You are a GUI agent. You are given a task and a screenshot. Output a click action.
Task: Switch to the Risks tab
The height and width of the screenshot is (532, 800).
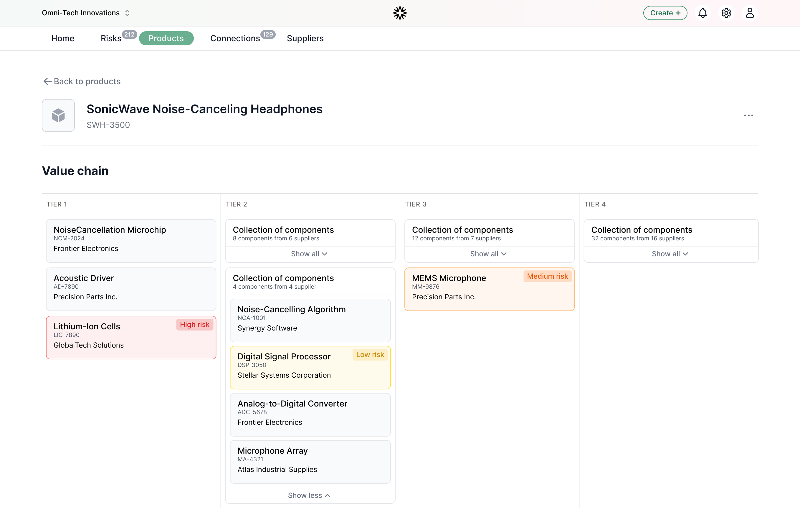coord(111,38)
